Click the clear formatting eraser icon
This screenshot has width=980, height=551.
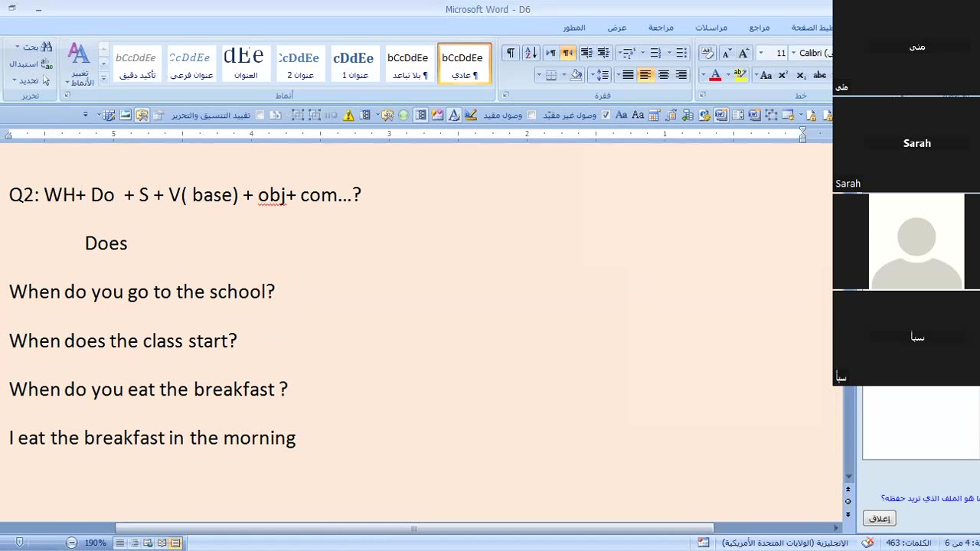pos(707,53)
